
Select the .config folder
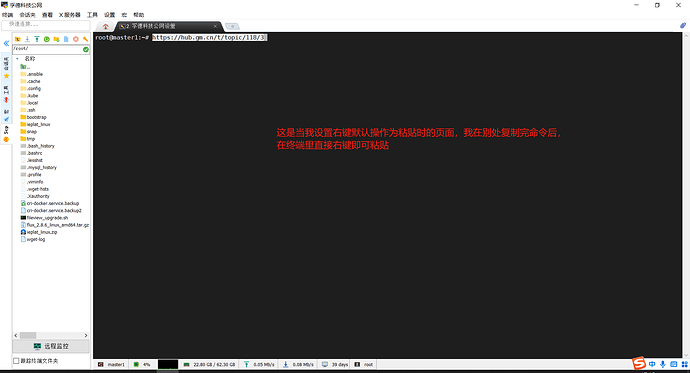pos(30,88)
